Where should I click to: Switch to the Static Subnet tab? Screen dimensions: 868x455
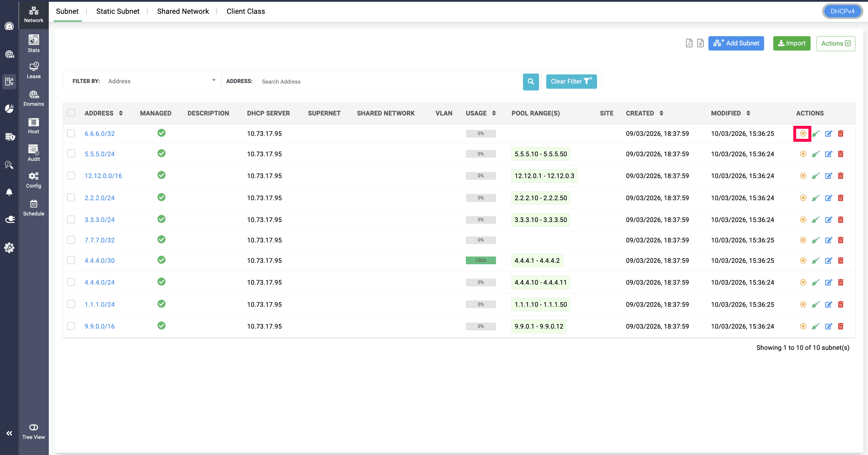pyautogui.click(x=118, y=11)
